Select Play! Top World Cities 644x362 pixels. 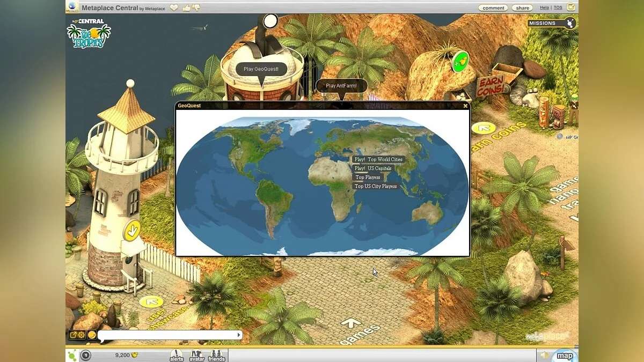coord(378,159)
